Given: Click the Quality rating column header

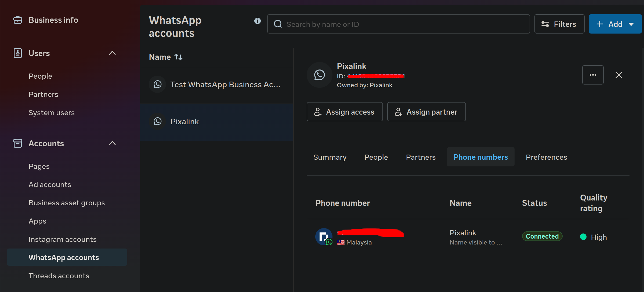Looking at the screenshot, I should click(594, 203).
